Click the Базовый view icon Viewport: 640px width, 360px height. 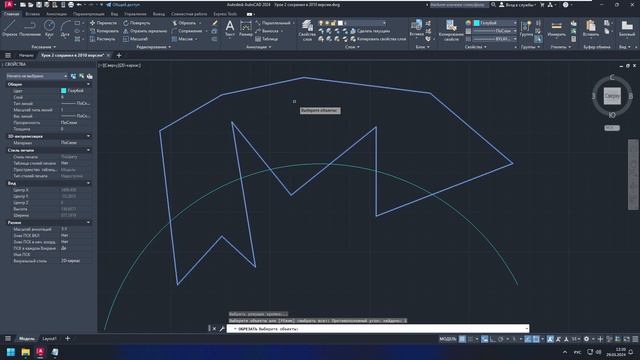[627, 28]
